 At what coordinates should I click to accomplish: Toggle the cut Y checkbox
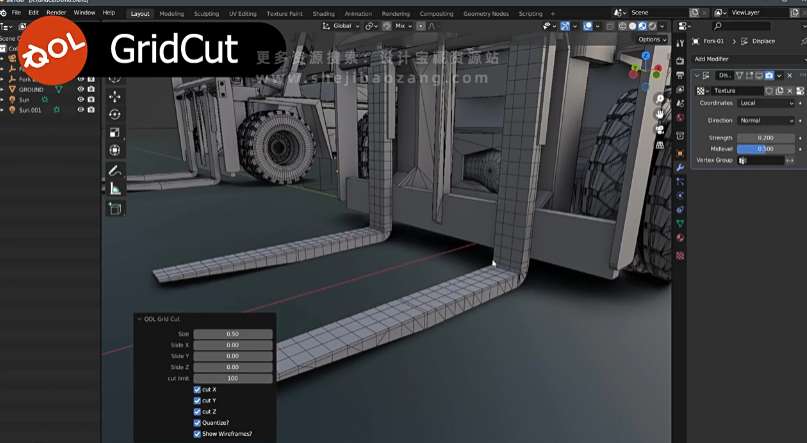coord(197,400)
